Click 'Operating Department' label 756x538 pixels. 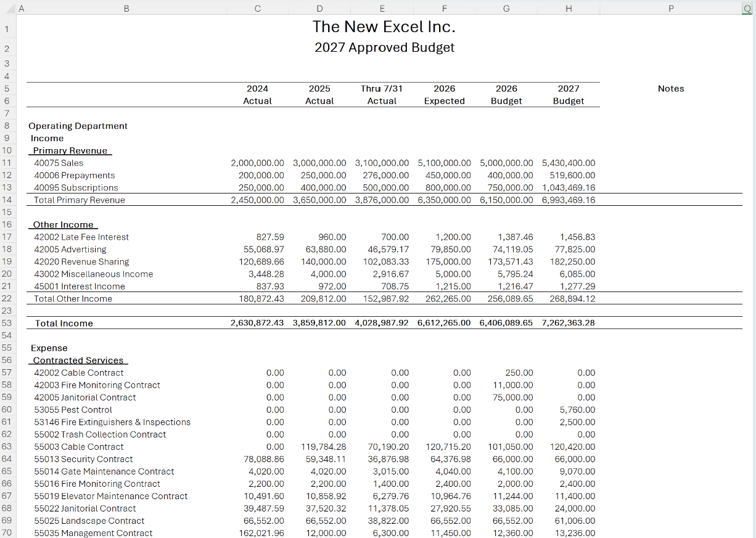coord(78,126)
